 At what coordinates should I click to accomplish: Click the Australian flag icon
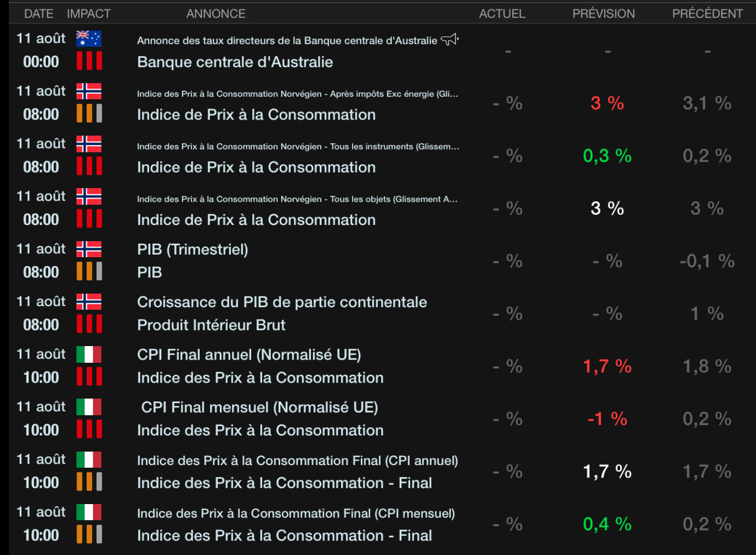(x=89, y=38)
